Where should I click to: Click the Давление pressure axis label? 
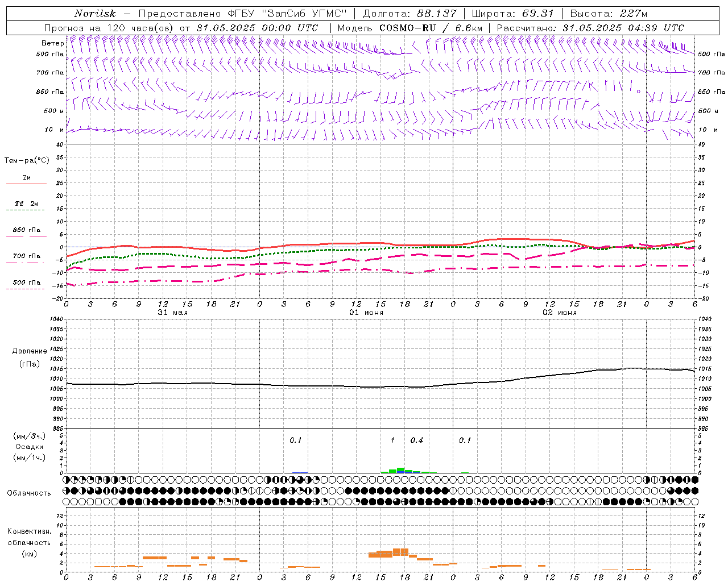pos(30,351)
